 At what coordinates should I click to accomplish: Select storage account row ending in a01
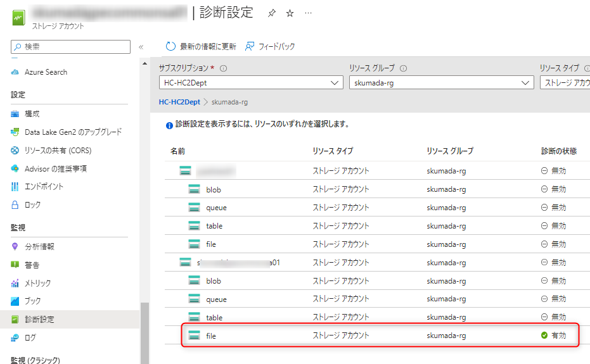(x=378, y=262)
